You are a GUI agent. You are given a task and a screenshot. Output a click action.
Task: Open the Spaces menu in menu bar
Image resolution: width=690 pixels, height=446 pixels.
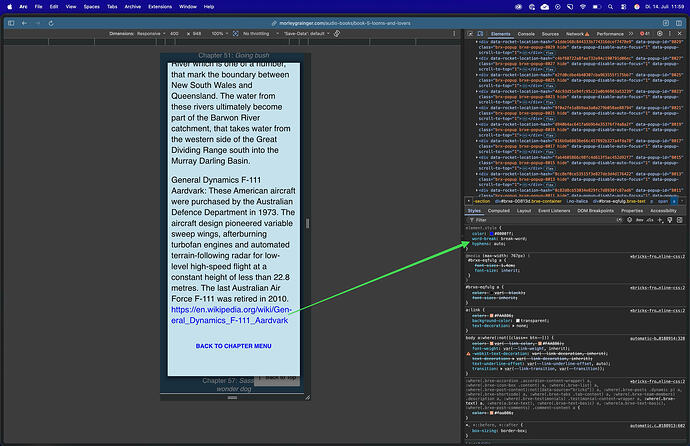pos(92,7)
